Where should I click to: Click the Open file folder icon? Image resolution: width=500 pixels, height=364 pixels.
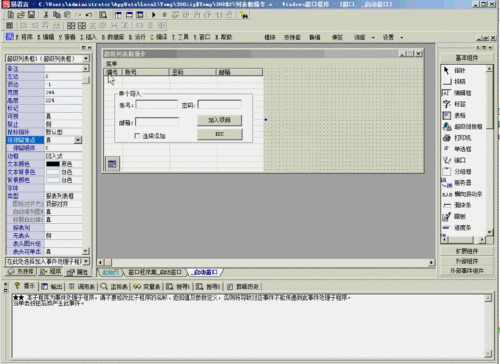21,15
